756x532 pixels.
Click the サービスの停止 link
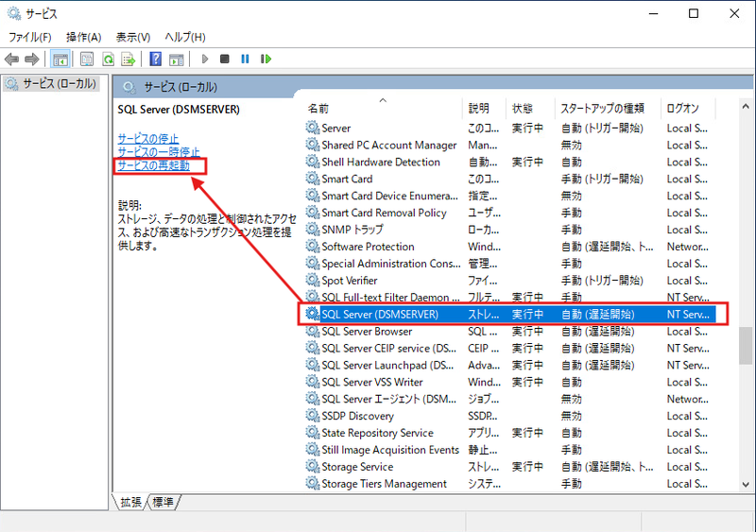148,139
